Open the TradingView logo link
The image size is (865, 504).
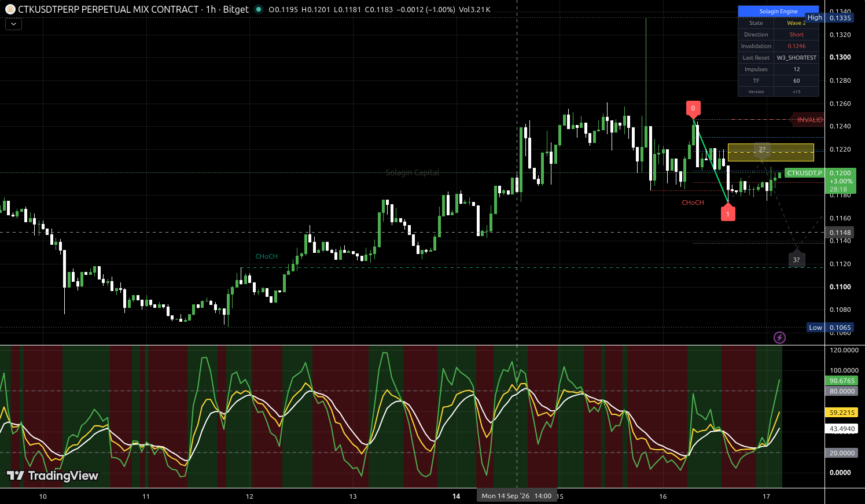click(x=53, y=476)
